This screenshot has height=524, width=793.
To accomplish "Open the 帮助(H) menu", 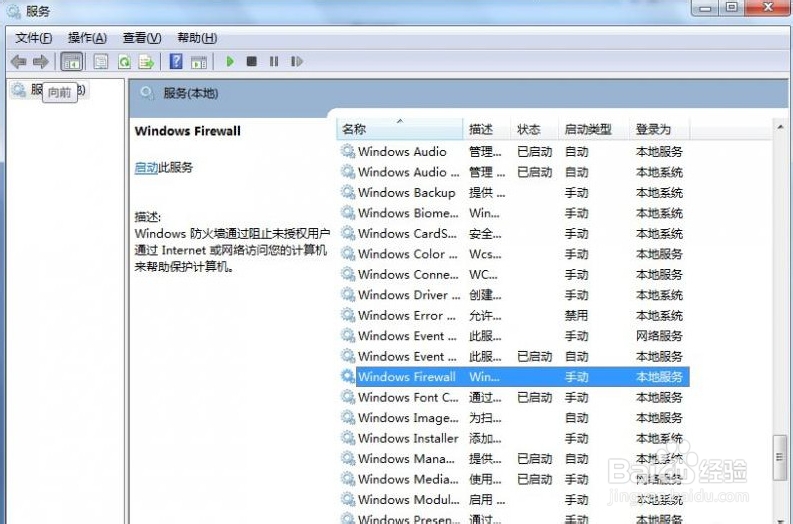I will coord(197,37).
